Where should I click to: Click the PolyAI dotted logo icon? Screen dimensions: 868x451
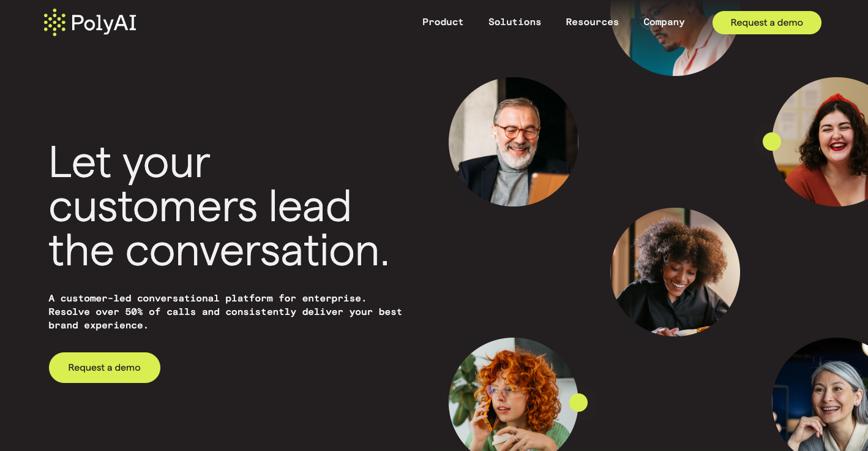(54, 23)
